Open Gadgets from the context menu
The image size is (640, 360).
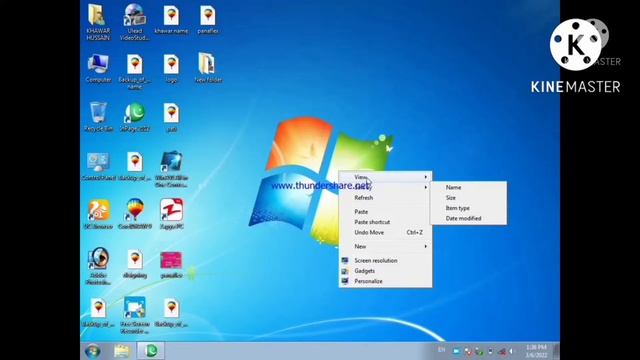pyautogui.click(x=385, y=271)
